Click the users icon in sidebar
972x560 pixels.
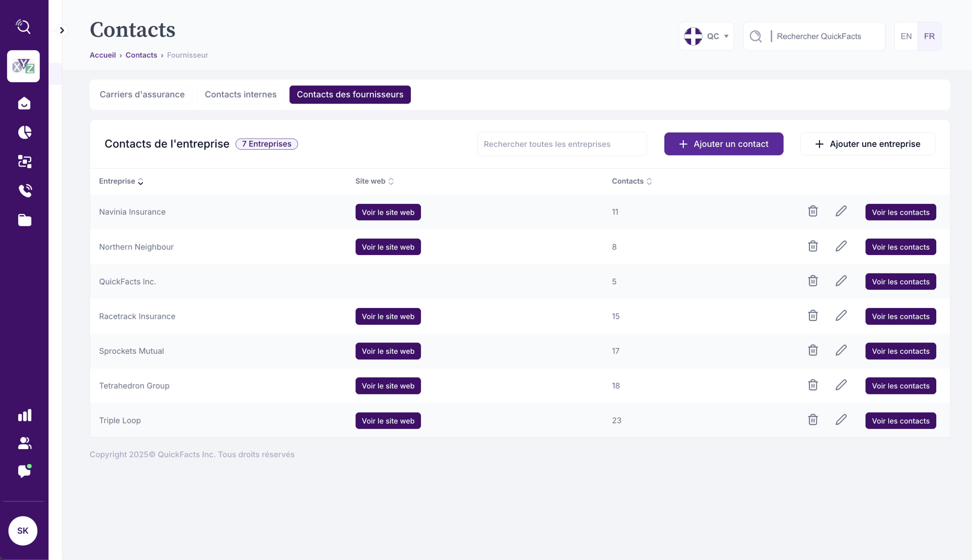pyautogui.click(x=24, y=443)
